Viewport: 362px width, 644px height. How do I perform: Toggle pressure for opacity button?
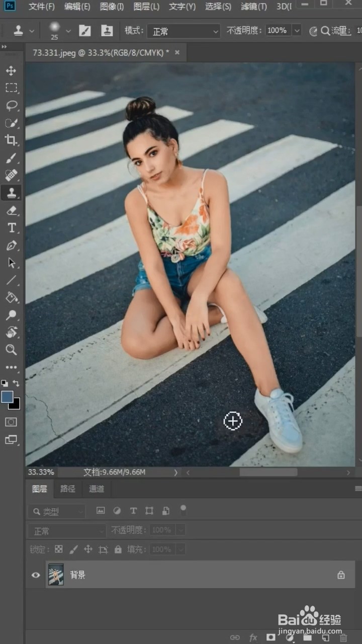pyautogui.click(x=313, y=31)
